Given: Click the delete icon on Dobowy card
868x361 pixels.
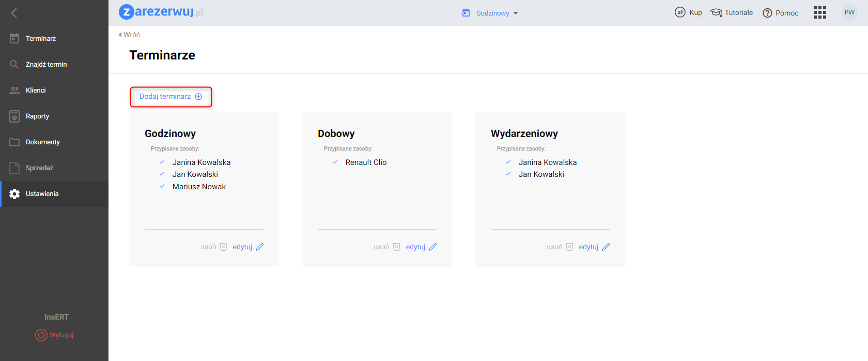Looking at the screenshot, I should point(396,247).
